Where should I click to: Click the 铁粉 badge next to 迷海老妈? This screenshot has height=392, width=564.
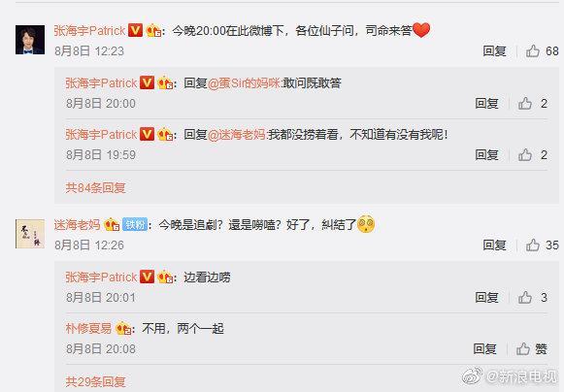click(x=135, y=225)
